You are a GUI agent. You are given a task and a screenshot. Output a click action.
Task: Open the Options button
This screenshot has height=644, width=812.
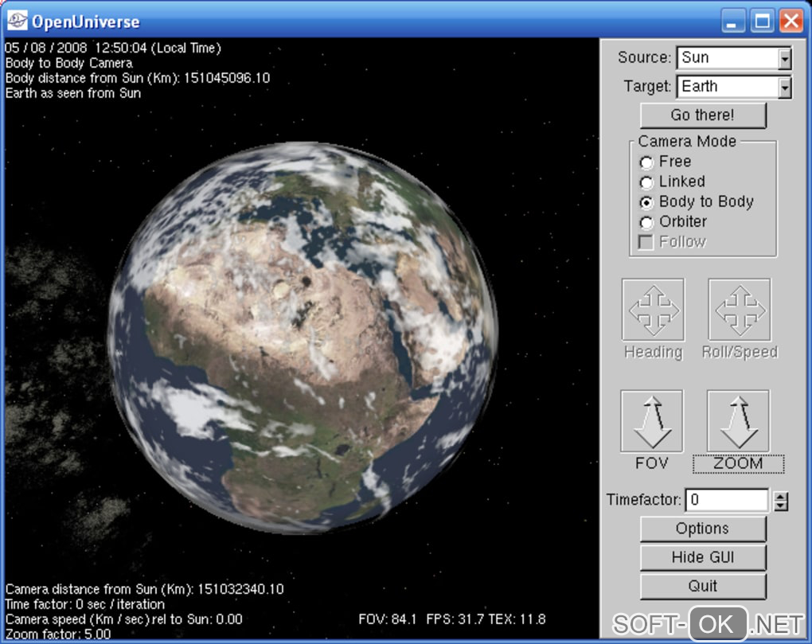coord(703,529)
